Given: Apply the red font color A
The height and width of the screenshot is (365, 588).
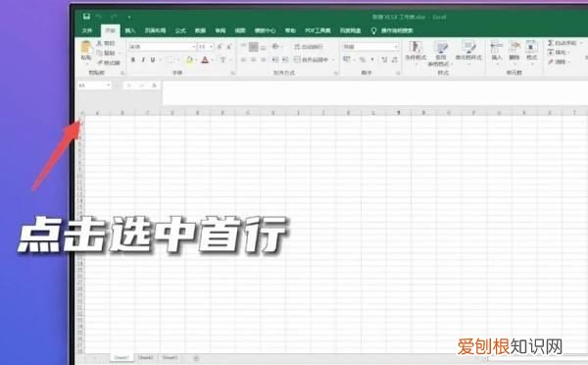Looking at the screenshot, I should click(x=205, y=60).
